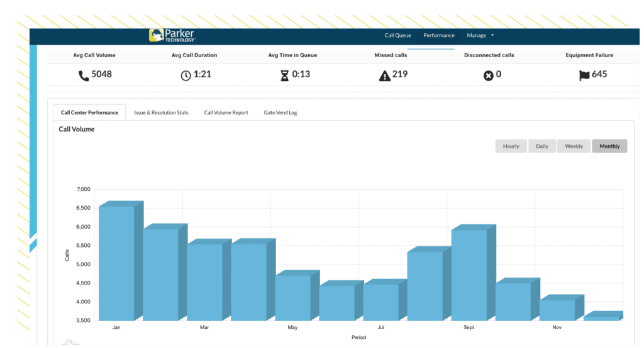This screenshot has height=348, width=644.
Task: Open the Call Queue page
Action: click(397, 36)
